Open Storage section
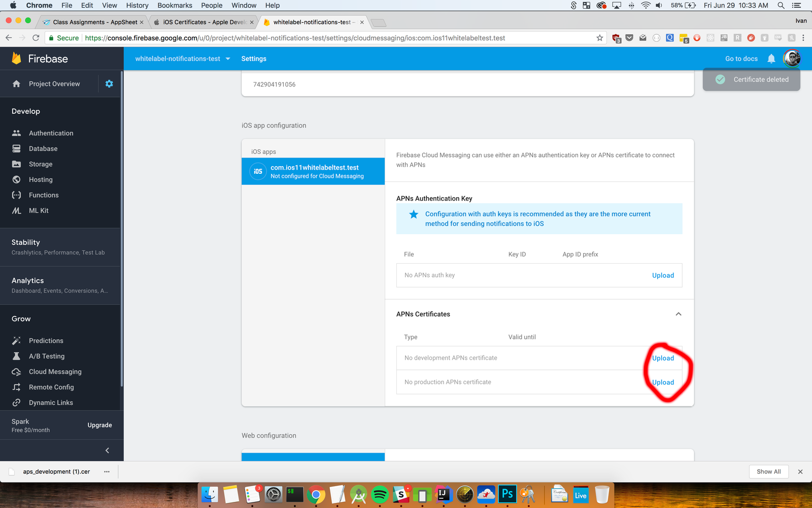 coord(41,164)
